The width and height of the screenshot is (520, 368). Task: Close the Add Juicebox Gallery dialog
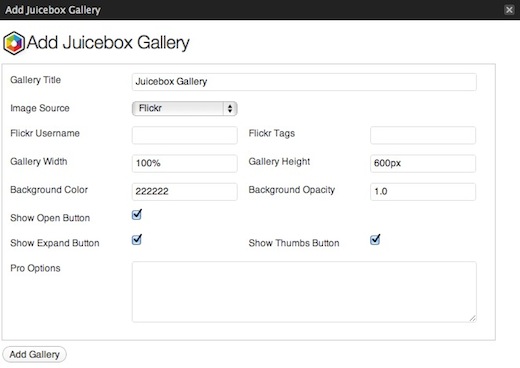[x=509, y=10]
